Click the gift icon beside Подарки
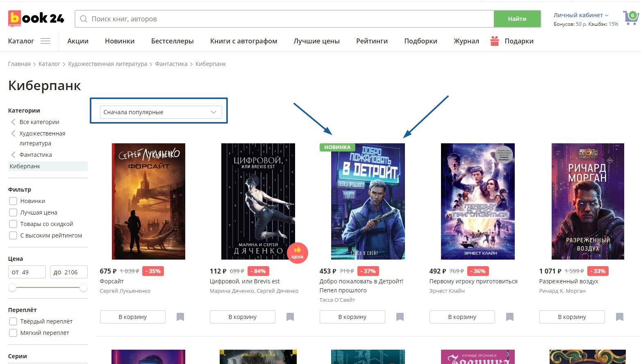641x364 pixels. coord(495,41)
